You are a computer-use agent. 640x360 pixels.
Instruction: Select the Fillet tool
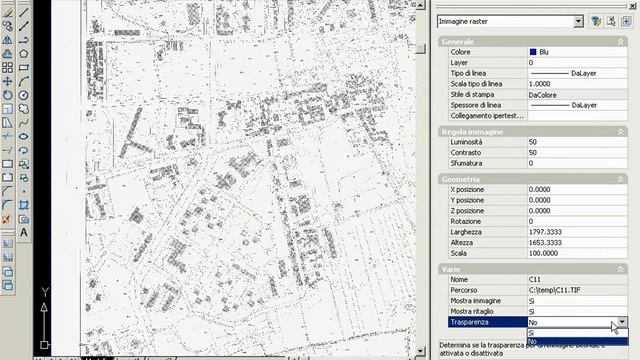7,205
